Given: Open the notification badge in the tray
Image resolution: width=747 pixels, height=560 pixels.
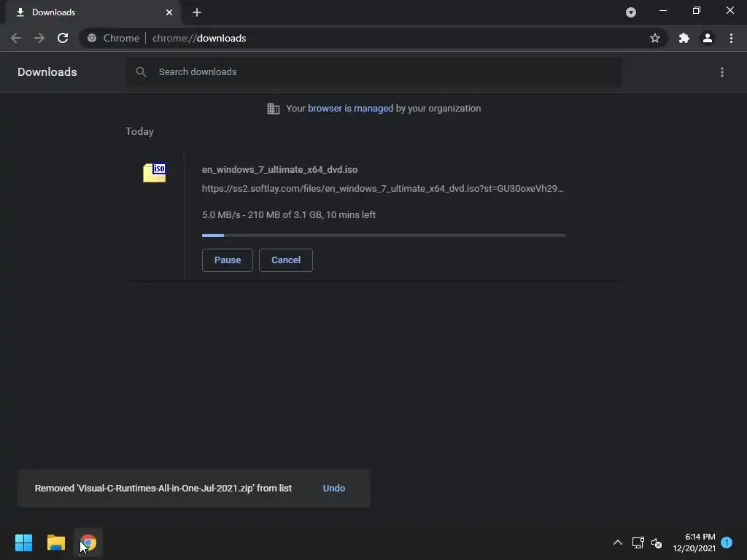Looking at the screenshot, I should tap(727, 542).
